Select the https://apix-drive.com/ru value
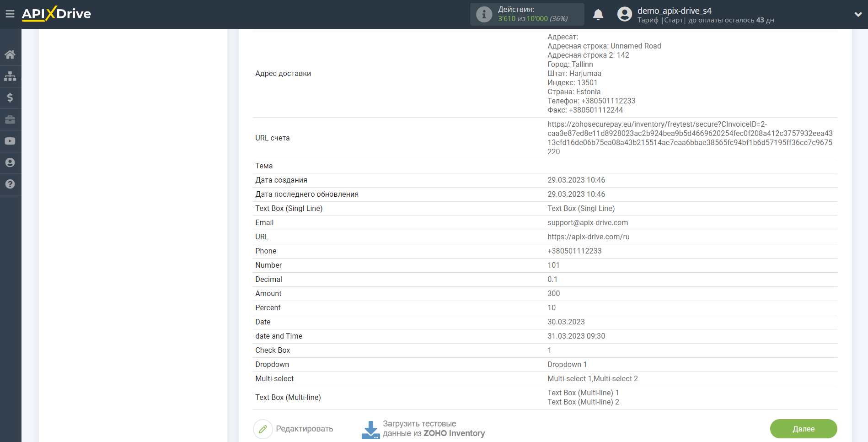Viewport: 868px width, 442px height. tap(589, 237)
